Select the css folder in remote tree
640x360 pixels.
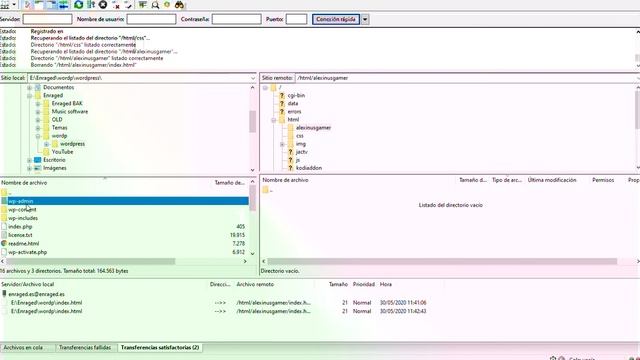pyautogui.click(x=300, y=136)
